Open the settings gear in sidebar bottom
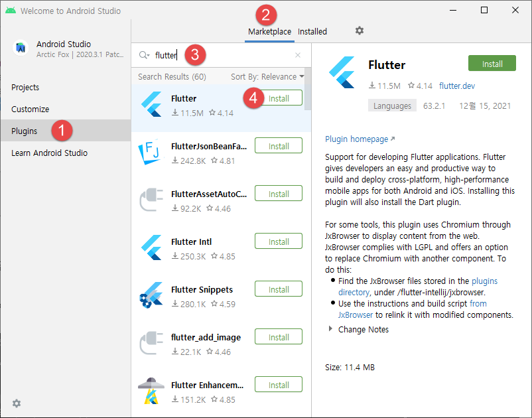This screenshot has height=418, width=532. [17, 403]
